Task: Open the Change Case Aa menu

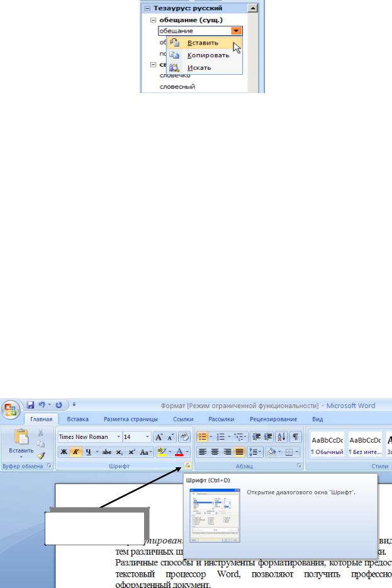Action: (x=145, y=452)
